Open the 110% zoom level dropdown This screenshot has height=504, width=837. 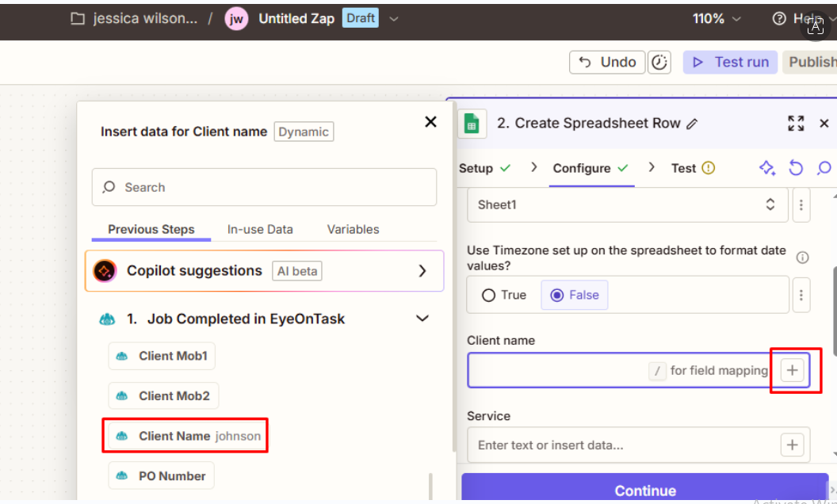pyautogui.click(x=717, y=18)
